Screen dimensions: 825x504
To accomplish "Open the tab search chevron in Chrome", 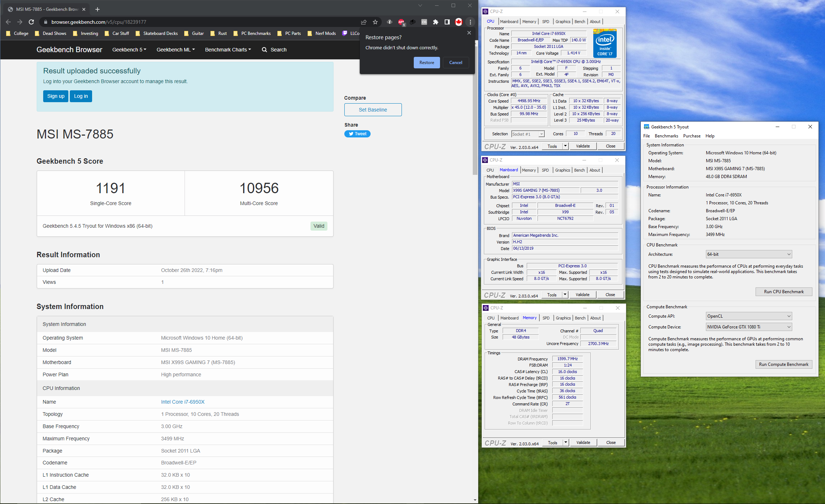I will tap(420, 5).
